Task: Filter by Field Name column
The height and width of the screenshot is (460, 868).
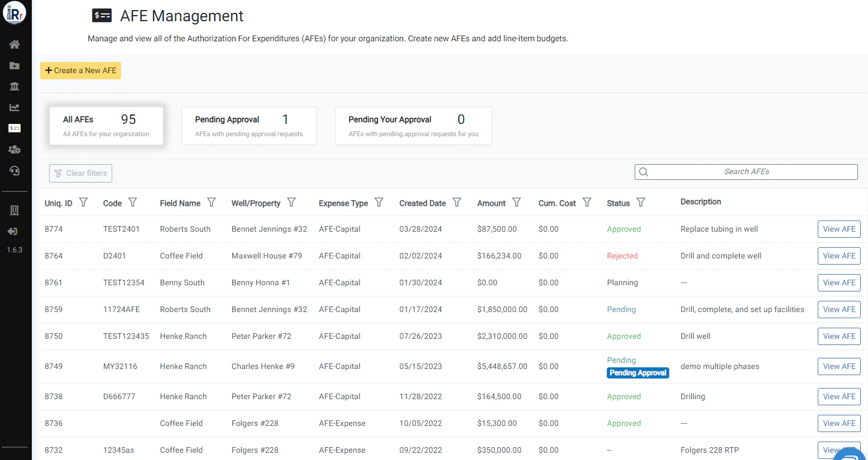Action: pyautogui.click(x=212, y=202)
